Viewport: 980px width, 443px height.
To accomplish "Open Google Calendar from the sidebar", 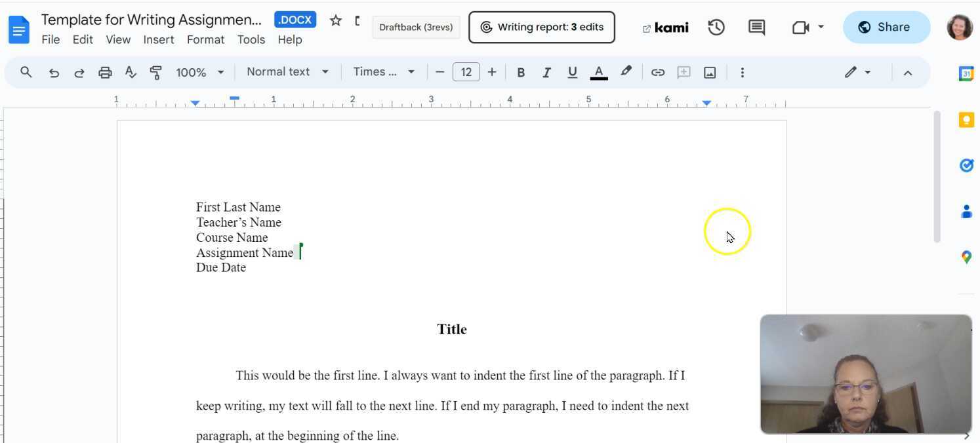I will pyautogui.click(x=966, y=74).
